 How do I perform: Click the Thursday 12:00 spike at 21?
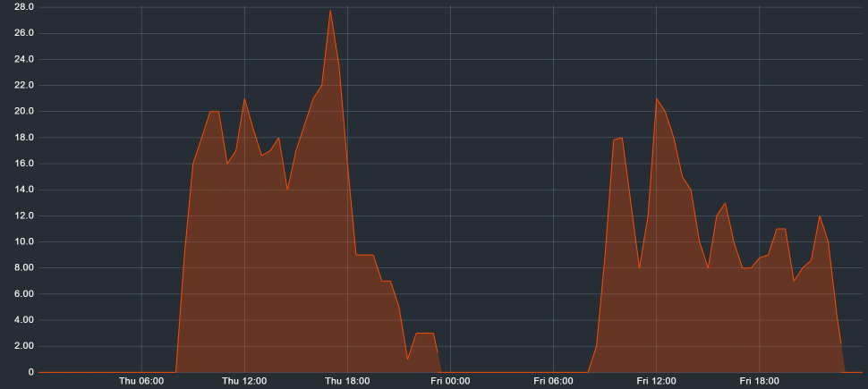pyautogui.click(x=244, y=99)
